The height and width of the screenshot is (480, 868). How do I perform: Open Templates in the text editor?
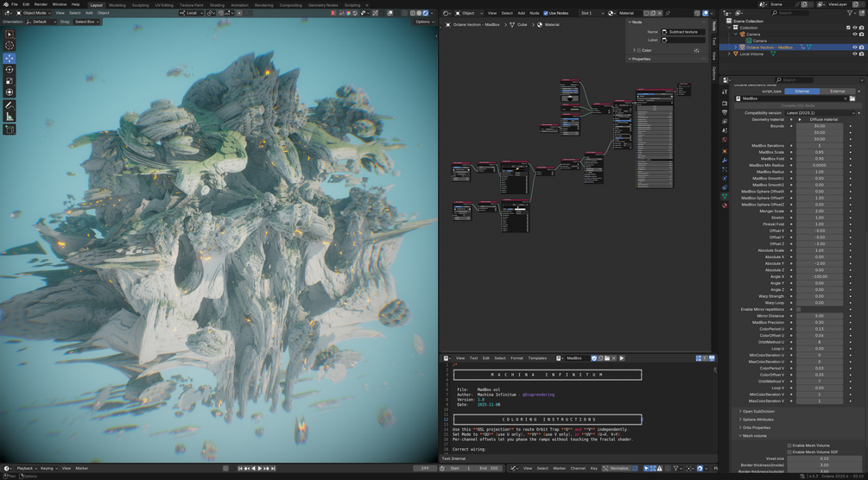point(537,357)
